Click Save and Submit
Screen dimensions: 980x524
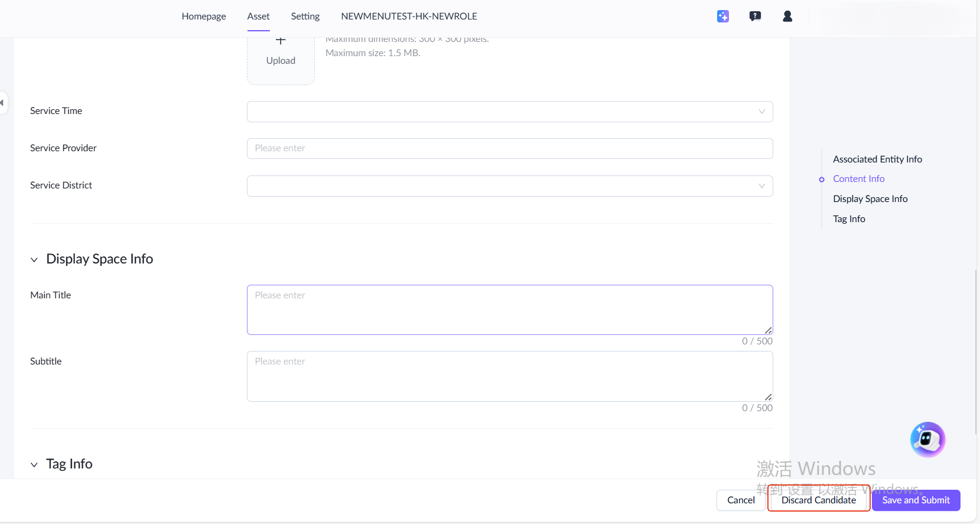click(916, 500)
